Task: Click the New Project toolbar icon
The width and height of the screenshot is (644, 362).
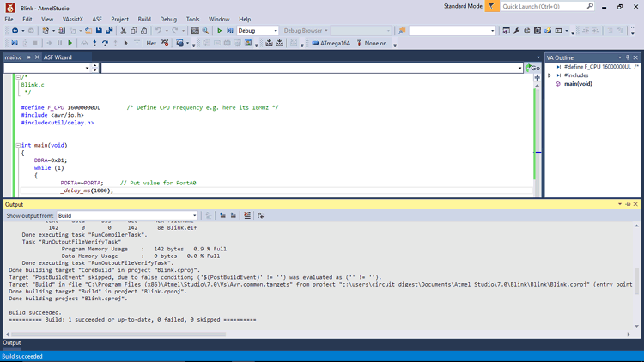Action: [x=46, y=31]
